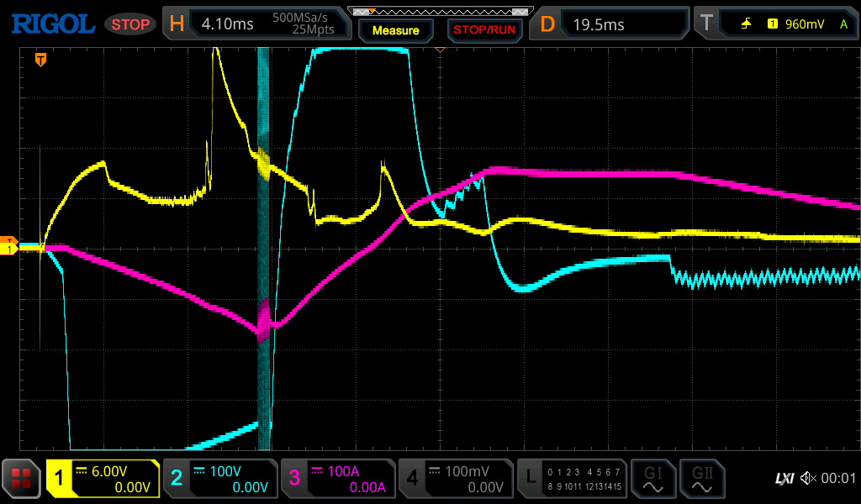Open trigger settings showing 960mV
The image size is (861, 504).
point(775,24)
